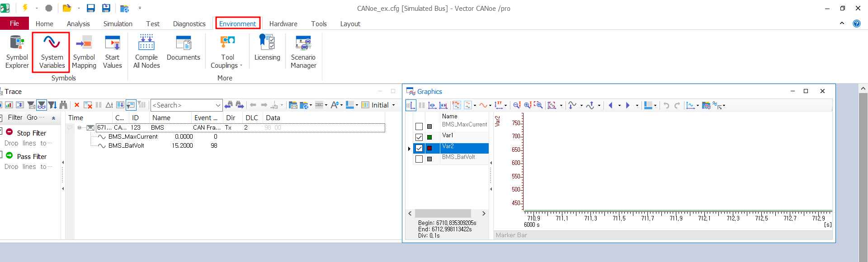Switch to Hardware ribbon tab
Image resolution: width=868 pixels, height=262 pixels.
(x=283, y=24)
